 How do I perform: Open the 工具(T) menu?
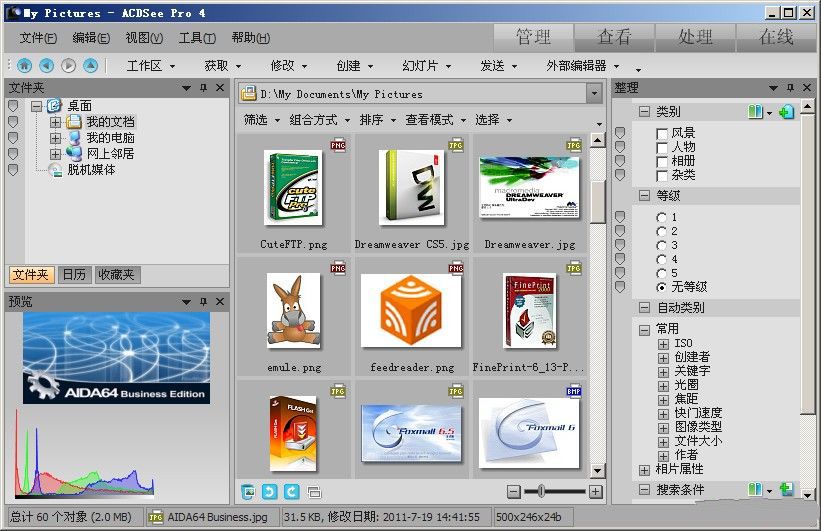197,38
